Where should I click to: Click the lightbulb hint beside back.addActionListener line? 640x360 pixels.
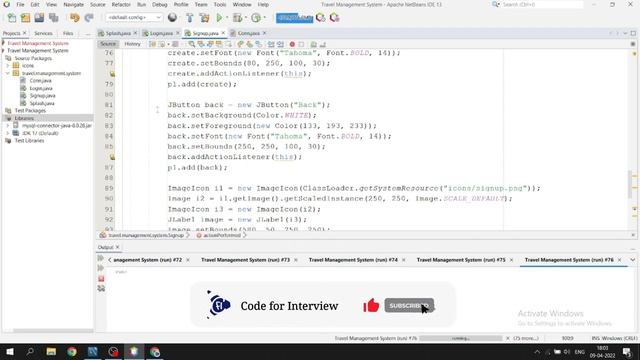(x=112, y=157)
